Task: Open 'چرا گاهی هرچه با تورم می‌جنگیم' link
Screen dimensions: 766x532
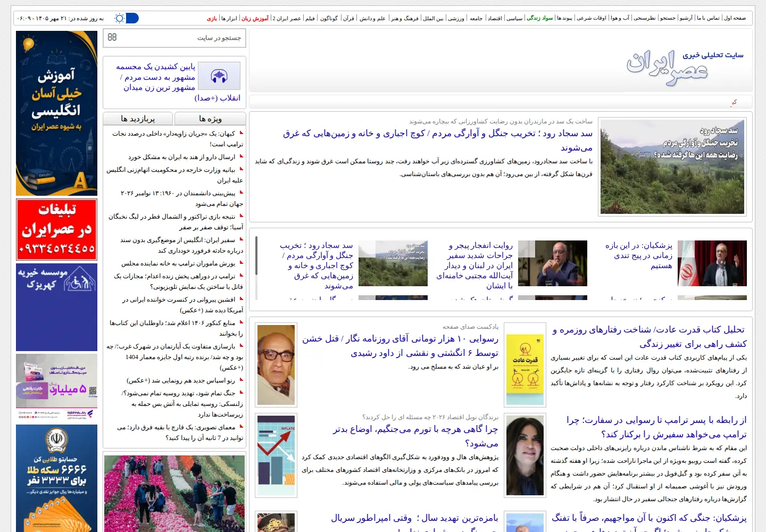Action: pos(415,436)
